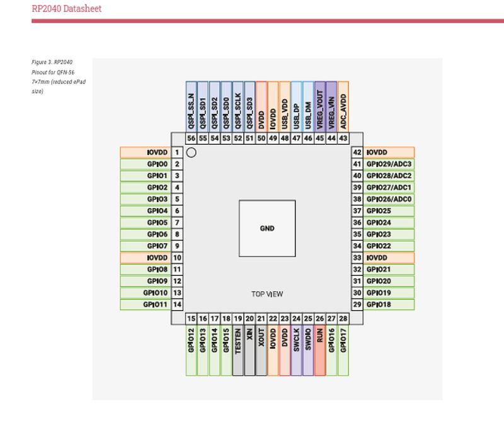Select the GPIO25 pin label
Image resolution: width=504 pixels, height=424 pixels.
(389, 211)
